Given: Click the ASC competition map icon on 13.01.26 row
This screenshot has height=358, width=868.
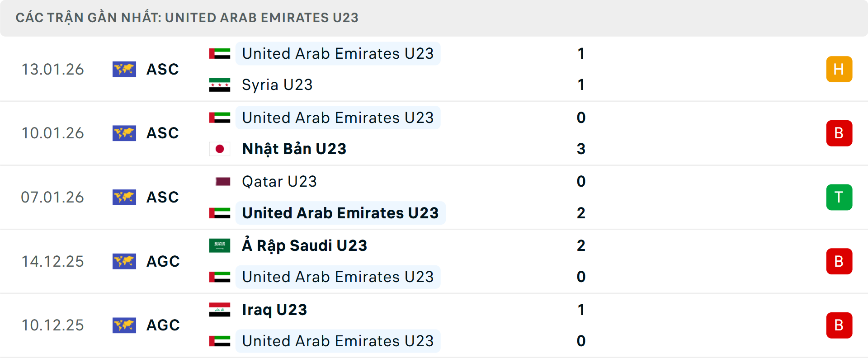Looking at the screenshot, I should [124, 69].
